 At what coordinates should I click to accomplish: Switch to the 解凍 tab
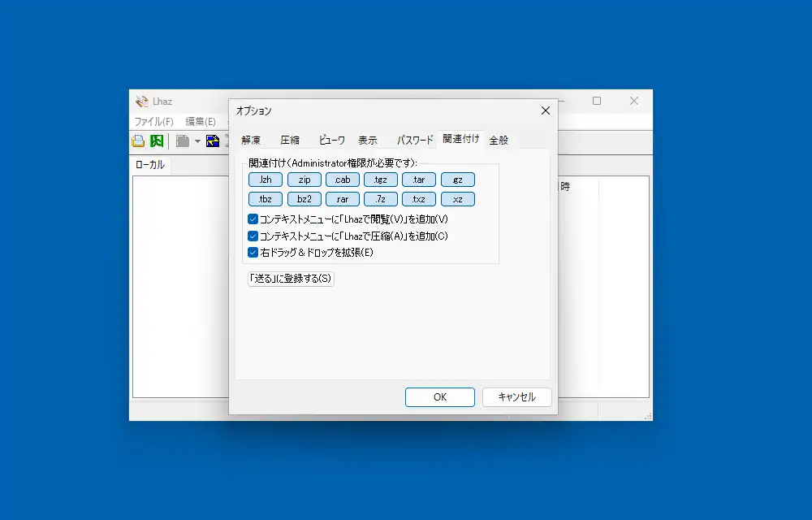pos(251,140)
